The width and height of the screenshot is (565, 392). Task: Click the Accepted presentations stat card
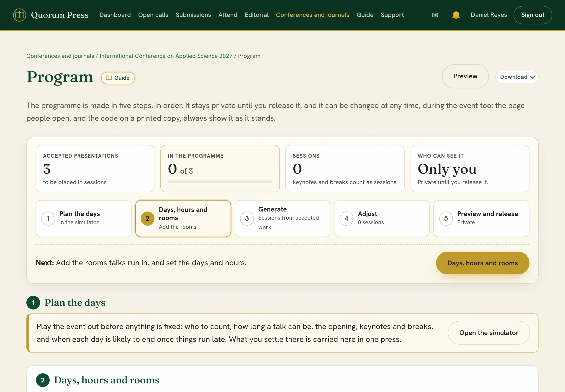point(95,168)
